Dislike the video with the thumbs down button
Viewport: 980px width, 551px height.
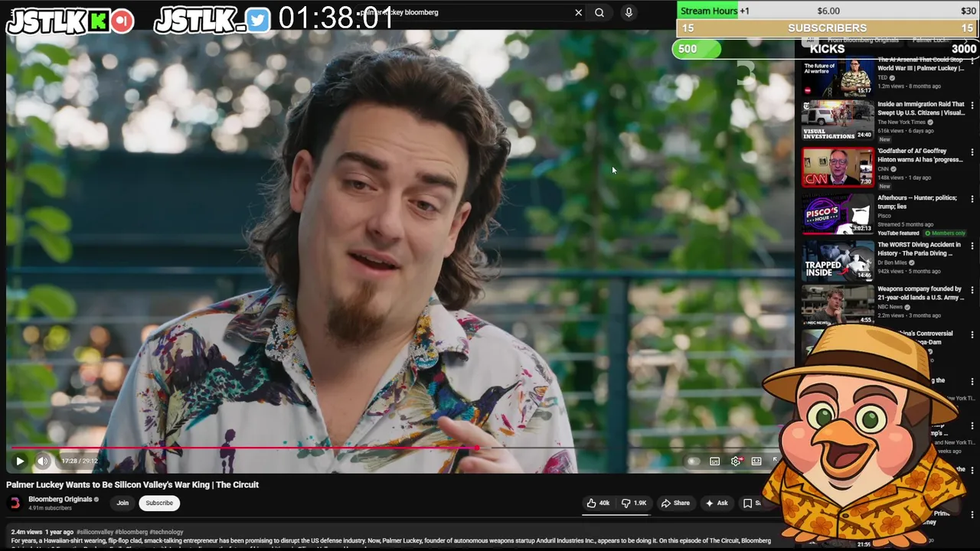point(634,503)
